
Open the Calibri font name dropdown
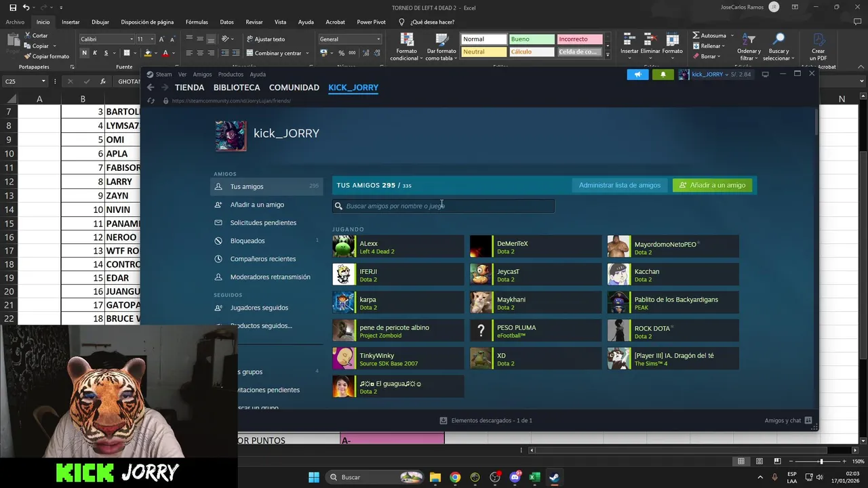coord(132,39)
